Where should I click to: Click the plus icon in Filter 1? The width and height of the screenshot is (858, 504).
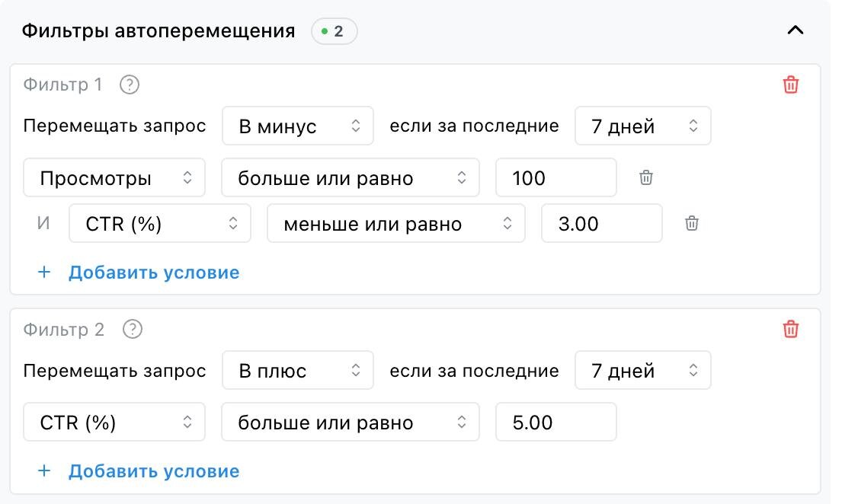44,272
